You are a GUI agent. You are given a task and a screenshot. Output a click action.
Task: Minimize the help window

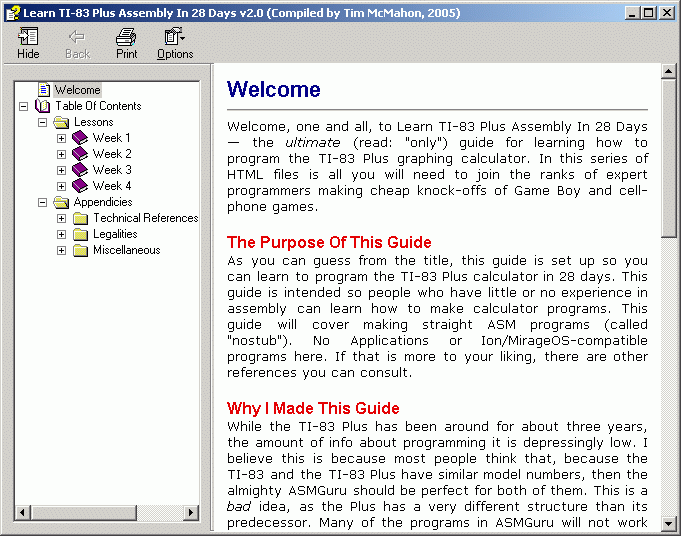click(632, 13)
